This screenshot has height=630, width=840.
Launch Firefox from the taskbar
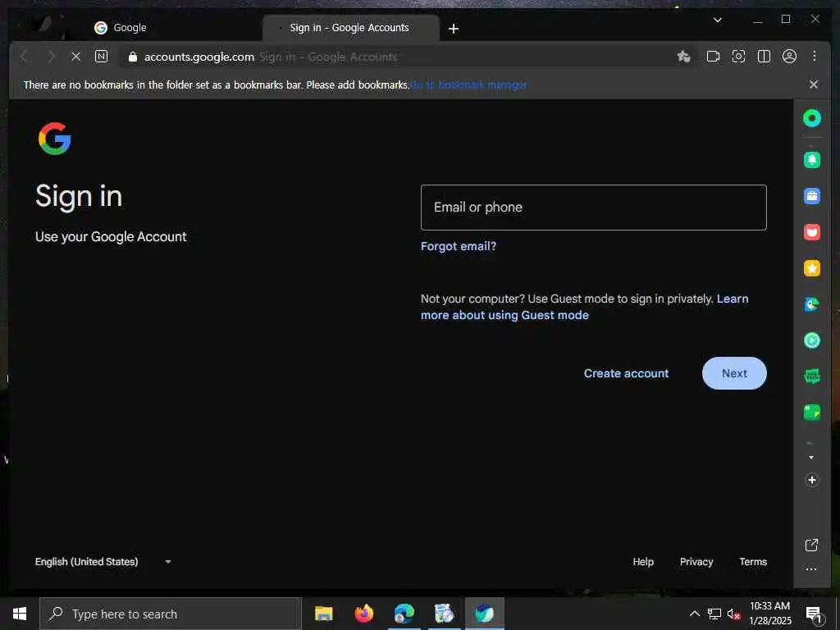363,614
